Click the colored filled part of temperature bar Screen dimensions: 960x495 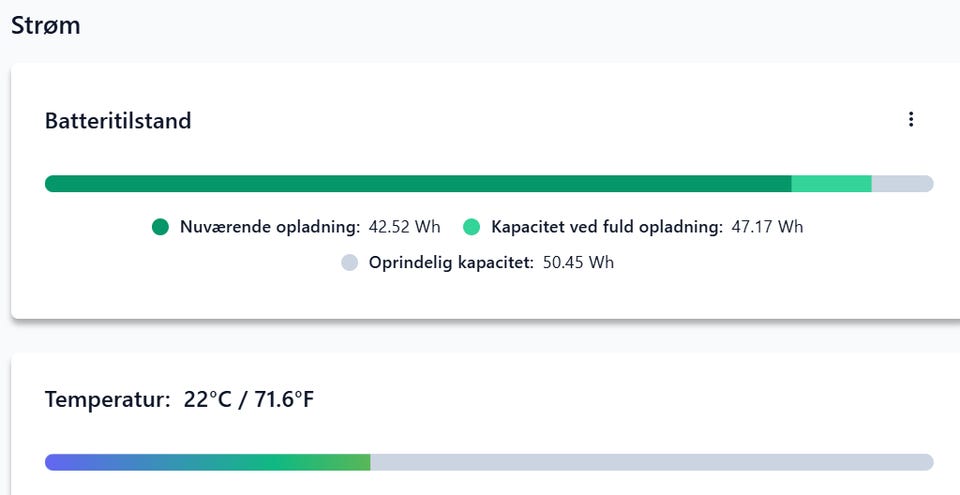point(208,462)
